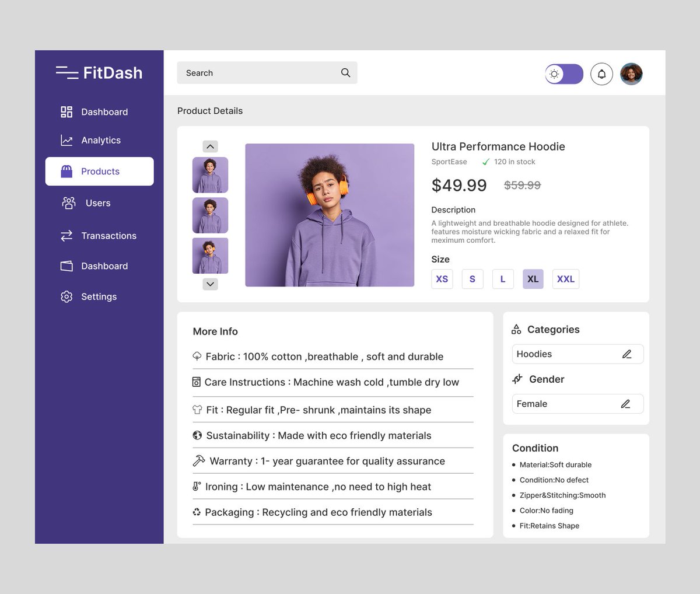Click the Users people icon
The width and height of the screenshot is (700, 594).
pos(69,203)
